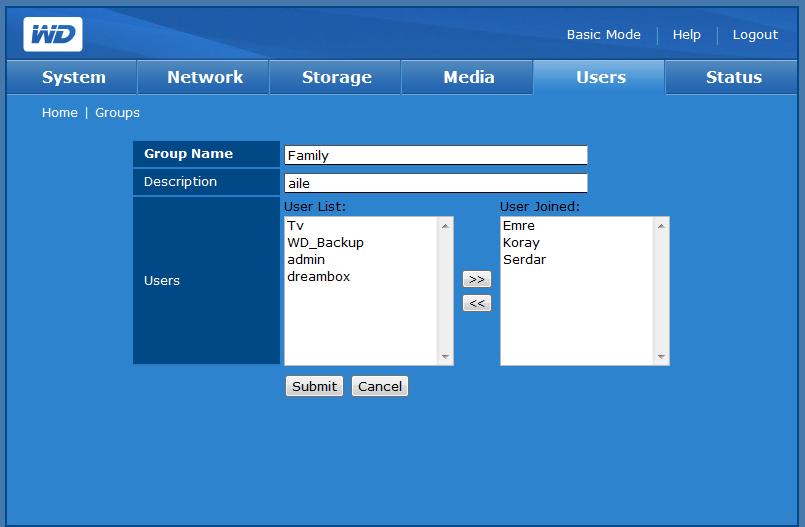Click User List scrollbar up arrow
This screenshot has width=805, height=527.
[445, 226]
